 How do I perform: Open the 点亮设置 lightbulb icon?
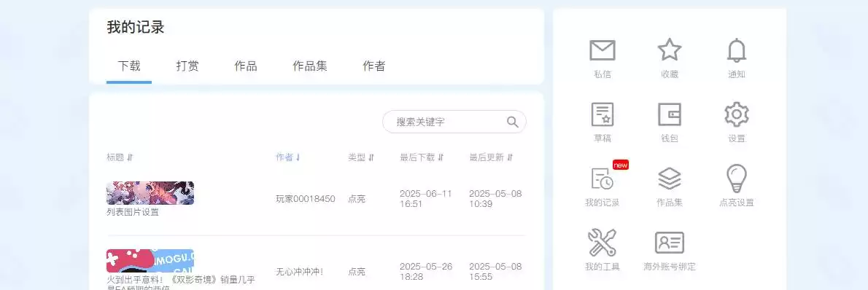click(736, 179)
